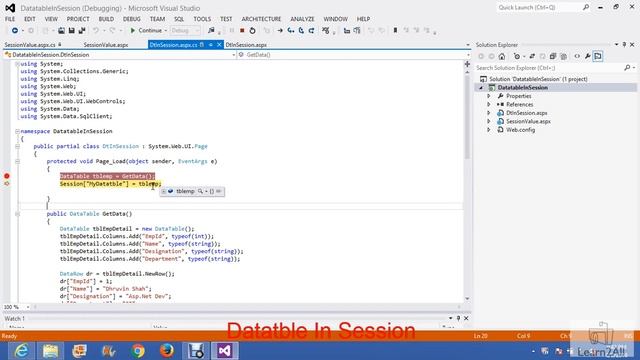Click the Open File toolbar icon
The width and height of the screenshot is (640, 360).
pos(61,31)
